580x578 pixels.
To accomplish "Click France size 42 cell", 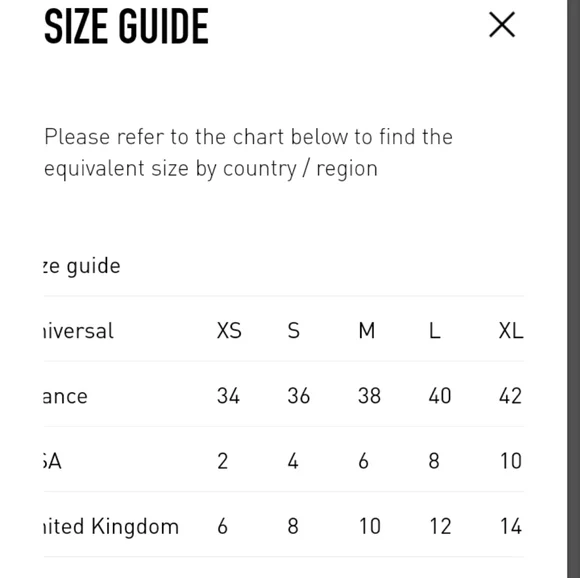I will [510, 396].
